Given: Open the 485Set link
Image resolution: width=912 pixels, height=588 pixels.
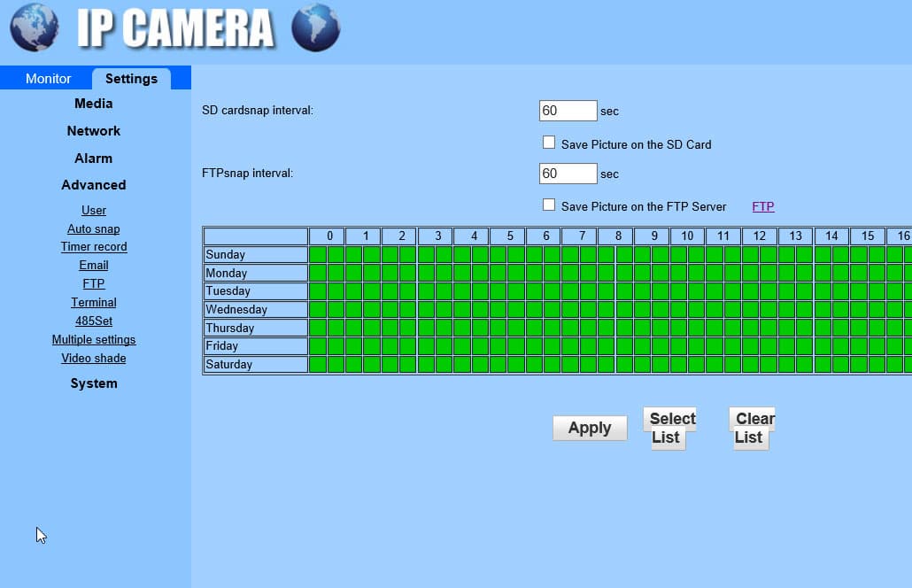Looking at the screenshot, I should pos(94,321).
